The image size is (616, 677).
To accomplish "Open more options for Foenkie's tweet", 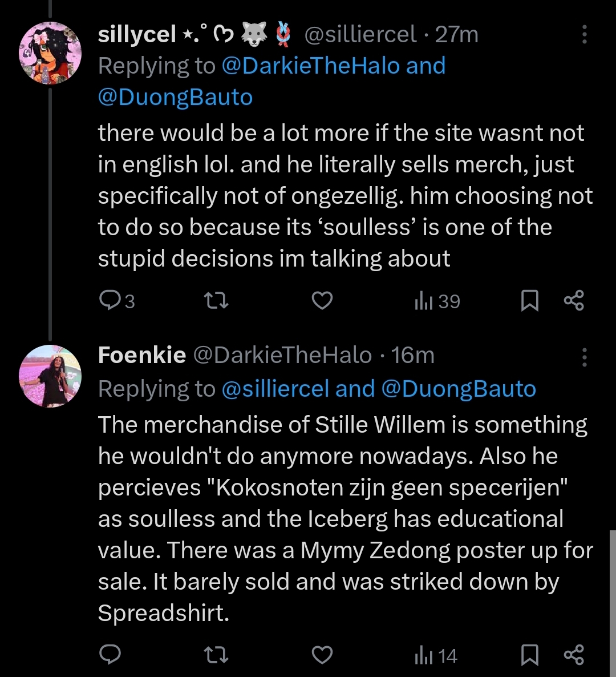I will (584, 357).
